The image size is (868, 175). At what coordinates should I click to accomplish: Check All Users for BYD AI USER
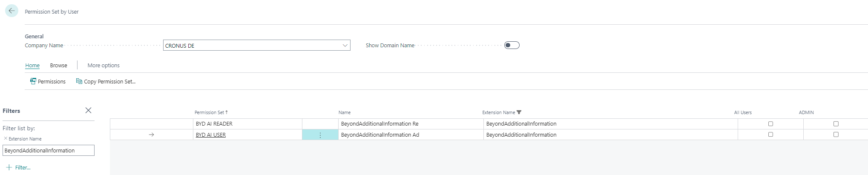click(770, 135)
